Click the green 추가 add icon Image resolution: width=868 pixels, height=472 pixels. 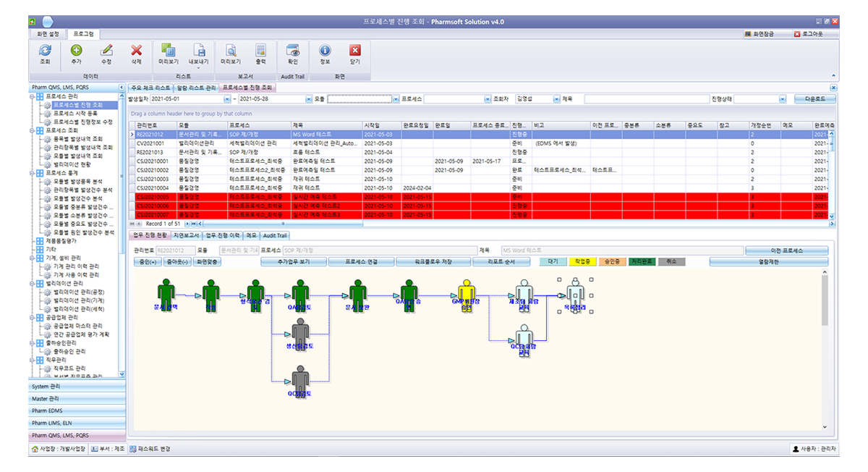(x=76, y=51)
